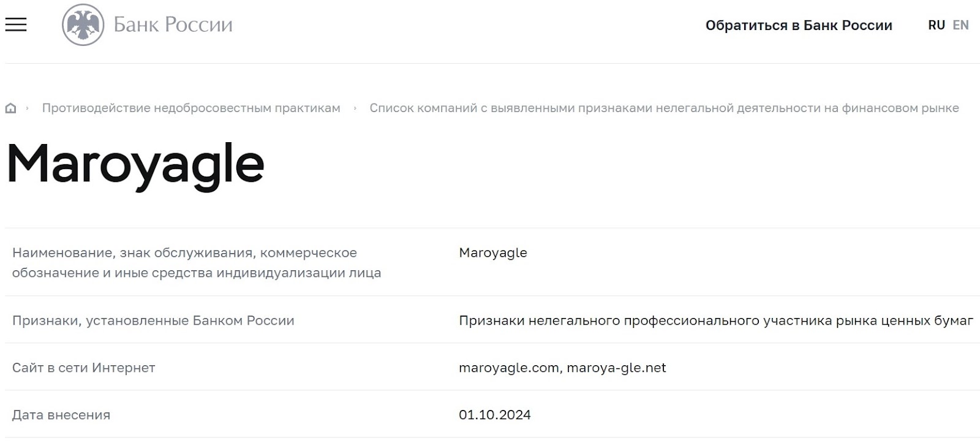Click the home icon in breadcrumbs

pyautogui.click(x=10, y=108)
